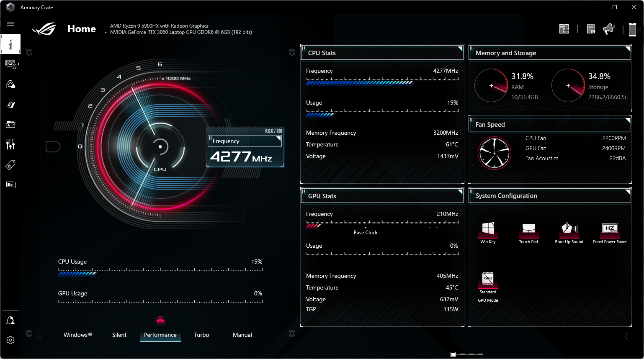Viewport: 644px width, 359px height.
Task: Click the dashboard layout editor icon
Action: pos(564,29)
